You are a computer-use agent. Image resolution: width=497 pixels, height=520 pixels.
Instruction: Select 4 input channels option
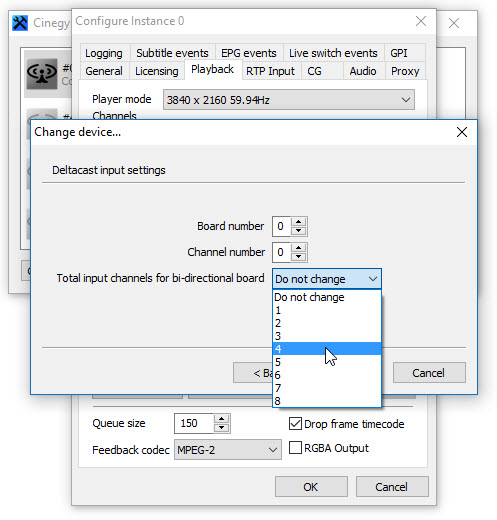327,349
